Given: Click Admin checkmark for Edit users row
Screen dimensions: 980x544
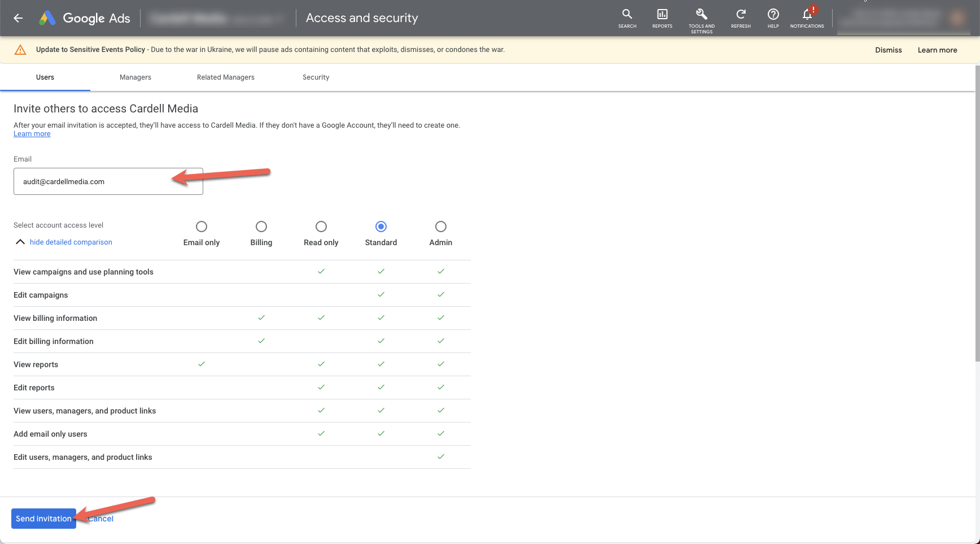Looking at the screenshot, I should pyautogui.click(x=441, y=456).
